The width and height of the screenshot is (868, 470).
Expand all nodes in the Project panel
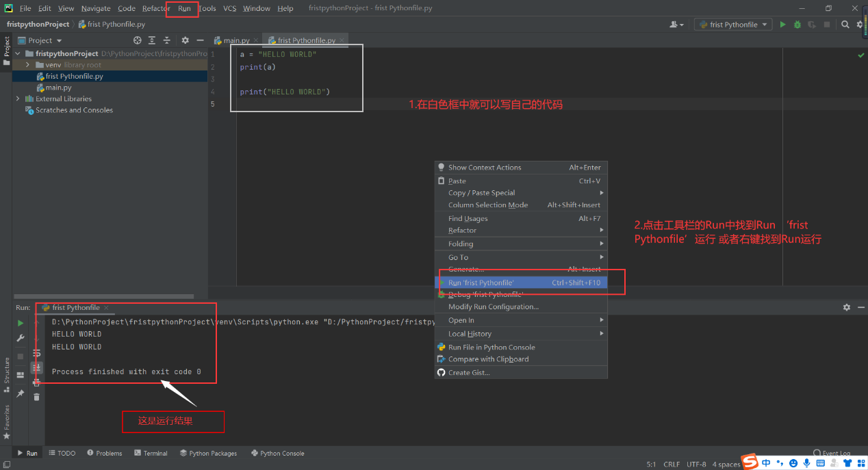click(152, 40)
